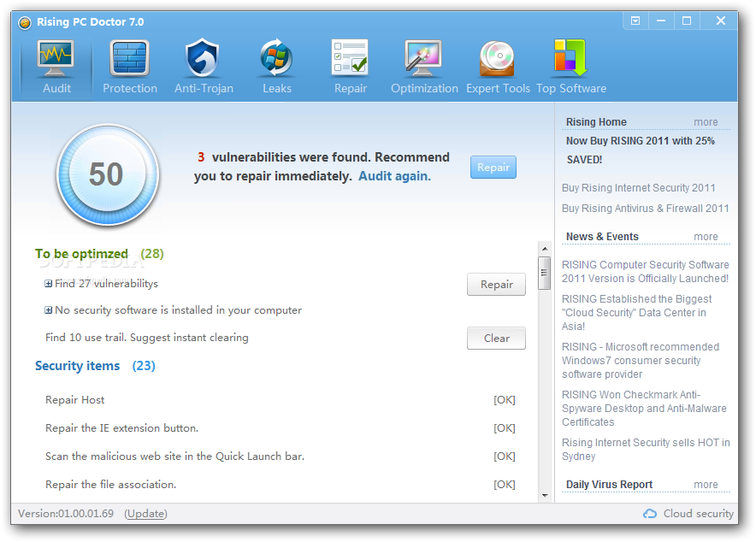Click the score 50 gauge circle
The image size is (756, 542).
point(107,174)
